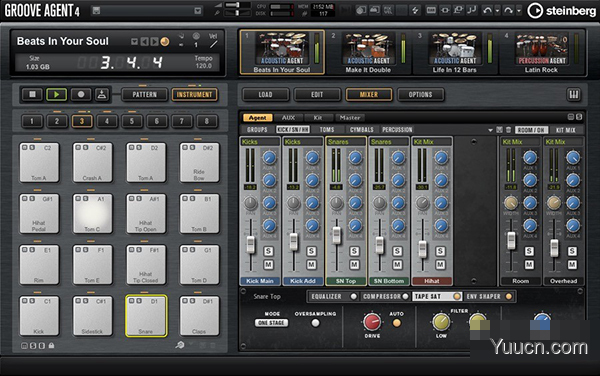Image resolution: width=600 pixels, height=376 pixels.
Task: Mute the Kick Main channel
Action: pyautogui.click(x=268, y=264)
